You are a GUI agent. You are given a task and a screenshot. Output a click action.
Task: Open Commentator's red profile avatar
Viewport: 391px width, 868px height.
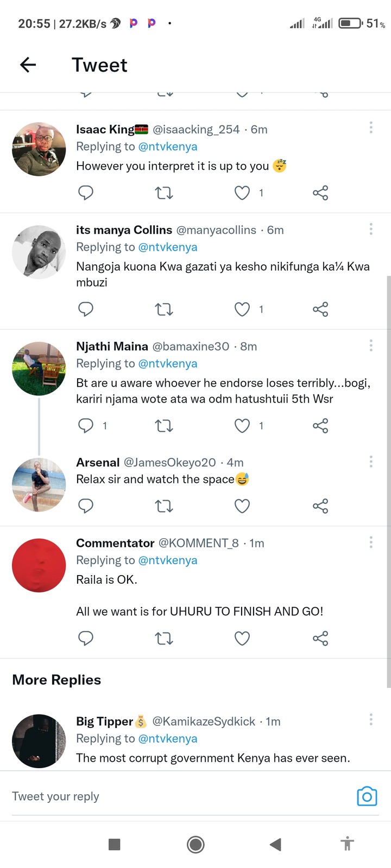[x=39, y=565]
